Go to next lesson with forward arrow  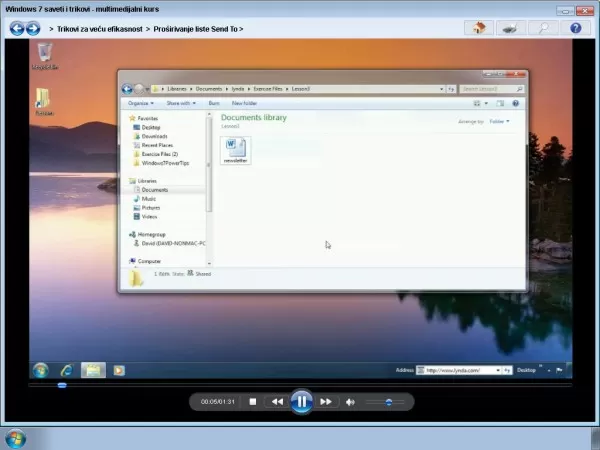click(x=33, y=29)
